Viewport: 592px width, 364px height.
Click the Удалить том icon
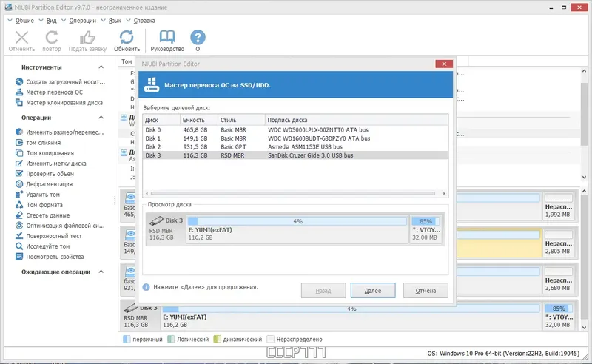19,194
